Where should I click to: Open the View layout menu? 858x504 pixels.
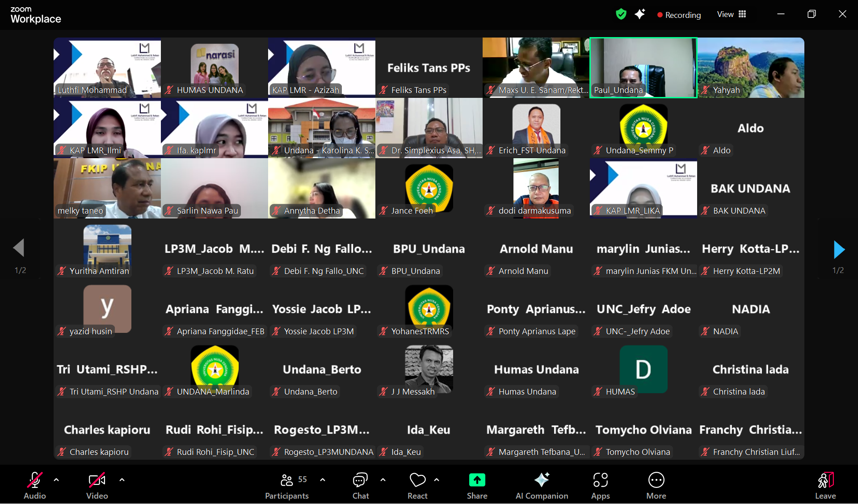732,14
